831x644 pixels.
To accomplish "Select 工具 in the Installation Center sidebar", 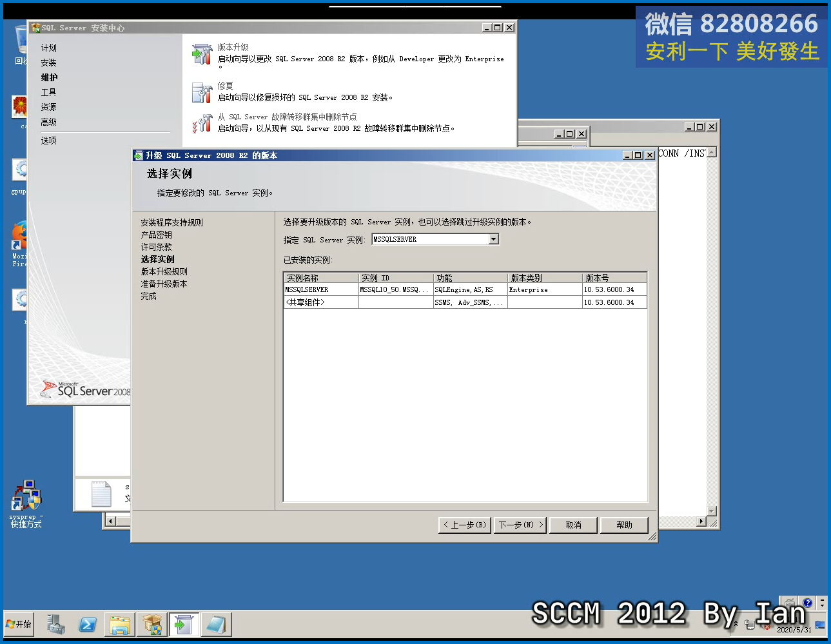I will pos(49,92).
